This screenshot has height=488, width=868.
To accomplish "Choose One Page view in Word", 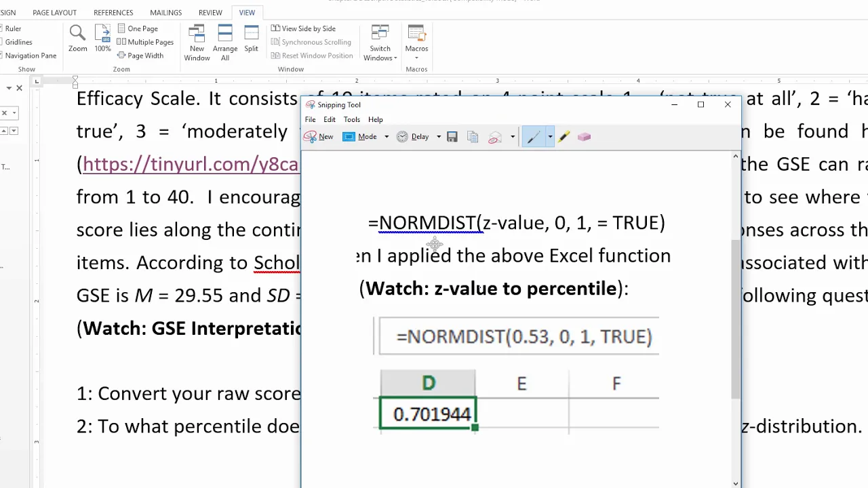I will coord(138,28).
